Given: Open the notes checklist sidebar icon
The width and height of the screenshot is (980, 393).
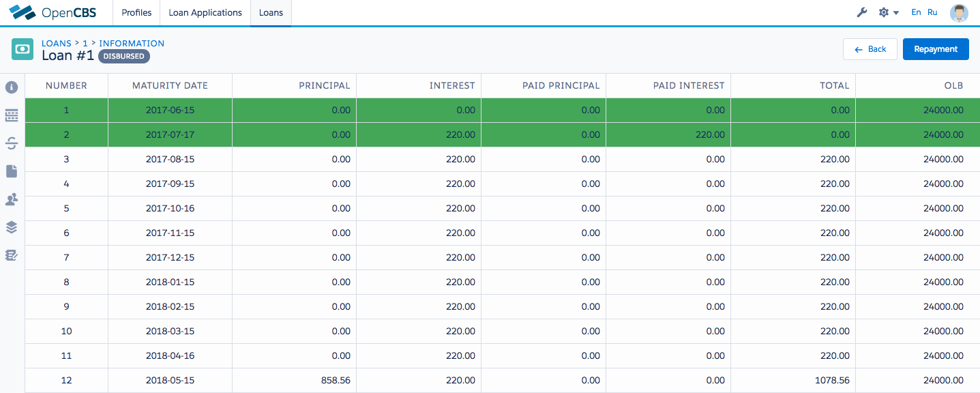Looking at the screenshot, I should coord(12,255).
